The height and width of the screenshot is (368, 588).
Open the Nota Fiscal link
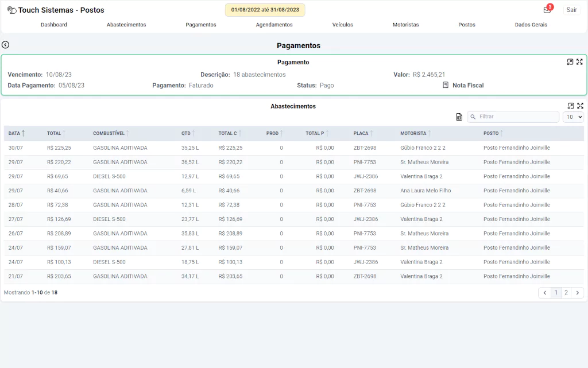coord(468,86)
